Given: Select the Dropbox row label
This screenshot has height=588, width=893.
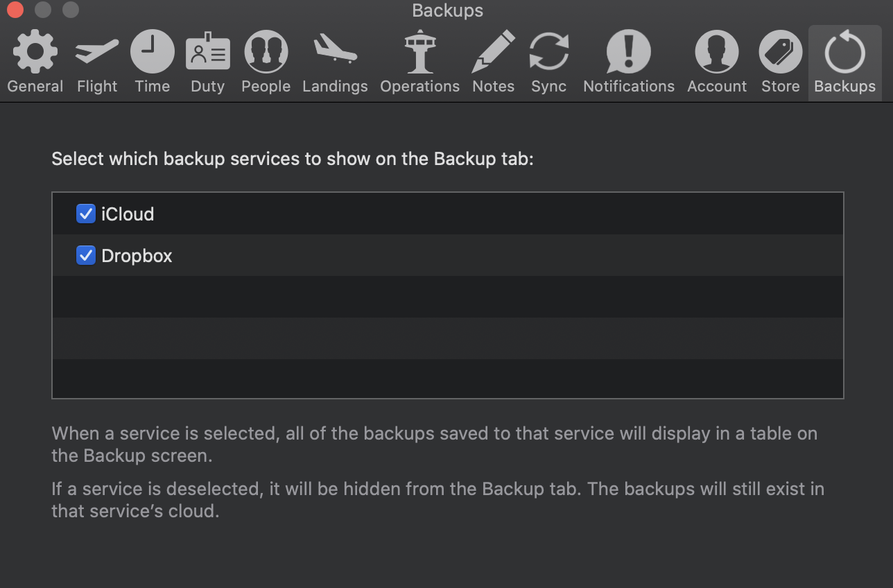Looking at the screenshot, I should (x=137, y=256).
